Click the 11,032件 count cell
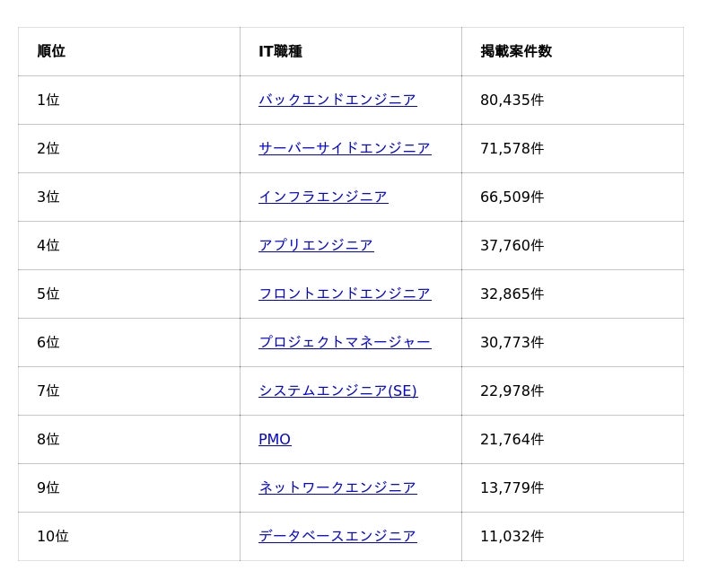718x588 pixels. [512, 536]
